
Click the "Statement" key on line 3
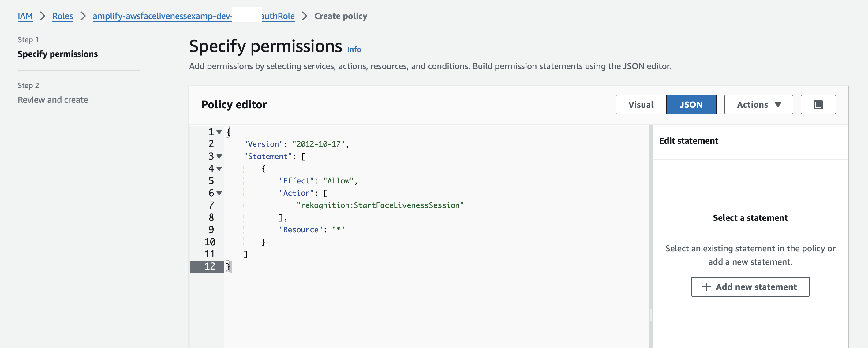click(268, 157)
